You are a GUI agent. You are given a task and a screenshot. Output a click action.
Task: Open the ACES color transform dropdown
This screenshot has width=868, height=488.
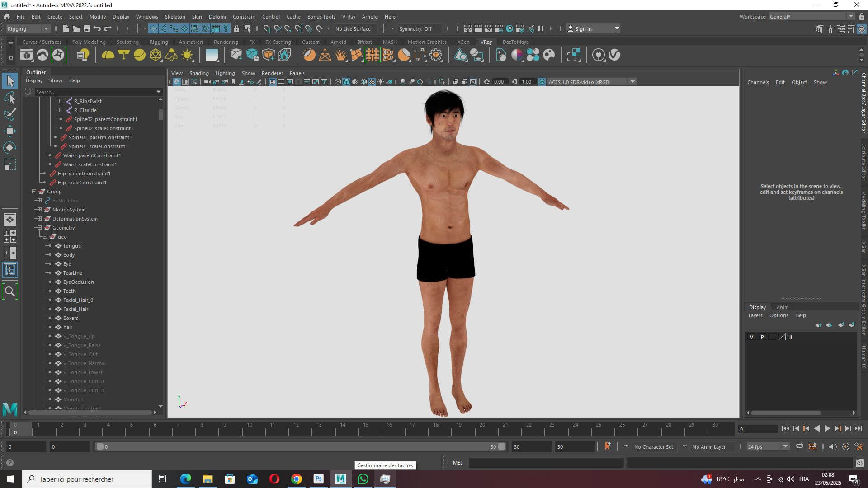[592, 82]
